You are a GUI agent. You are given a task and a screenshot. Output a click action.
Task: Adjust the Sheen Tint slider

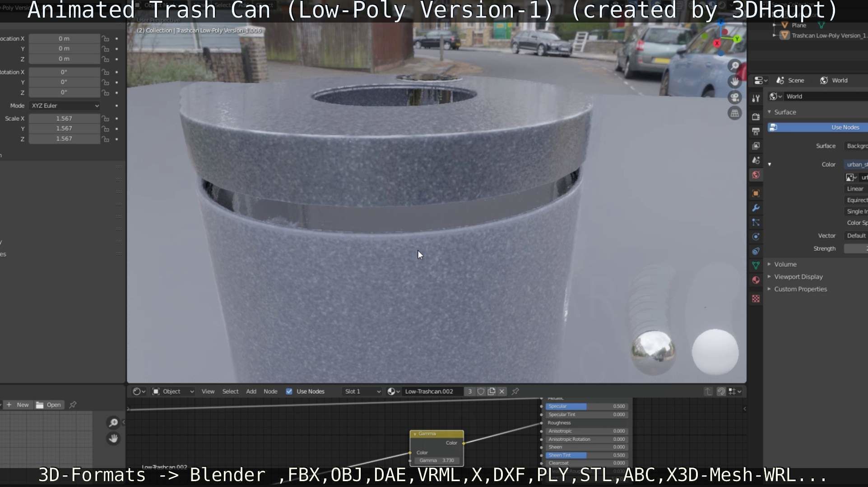586,455
